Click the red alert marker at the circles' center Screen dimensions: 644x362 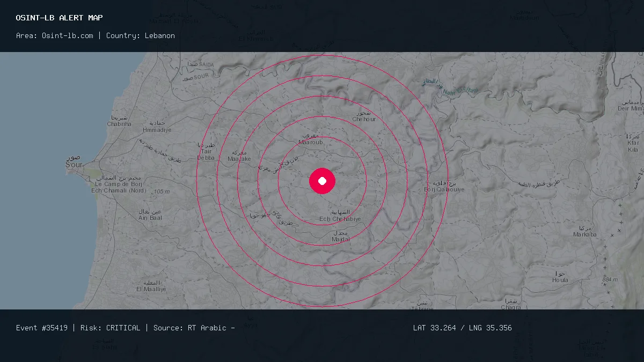tap(322, 181)
